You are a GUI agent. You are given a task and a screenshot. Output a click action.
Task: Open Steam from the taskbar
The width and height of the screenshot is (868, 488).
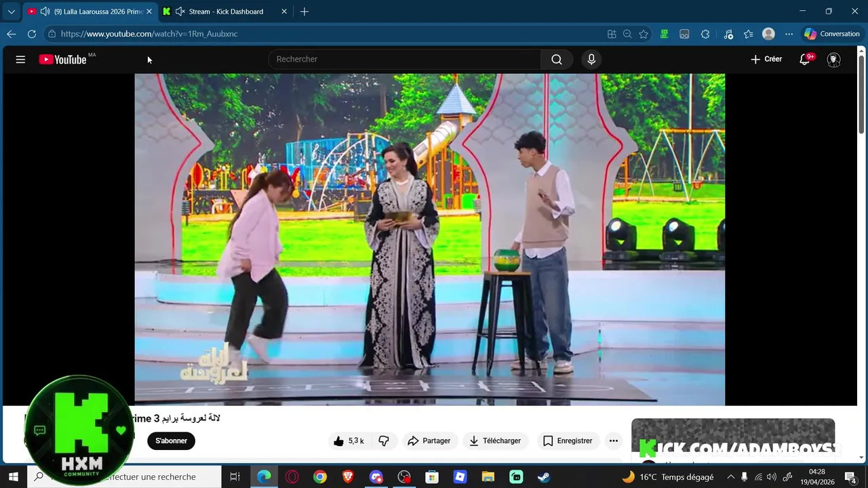point(544,477)
